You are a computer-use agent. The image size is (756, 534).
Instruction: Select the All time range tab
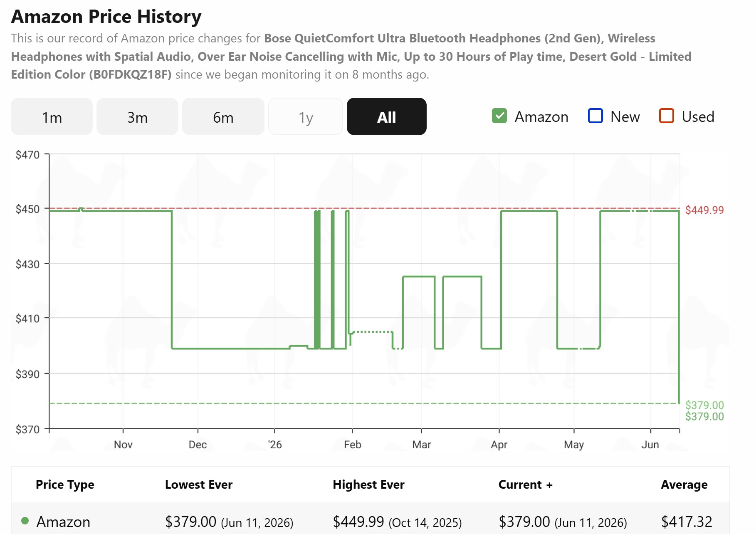(386, 117)
